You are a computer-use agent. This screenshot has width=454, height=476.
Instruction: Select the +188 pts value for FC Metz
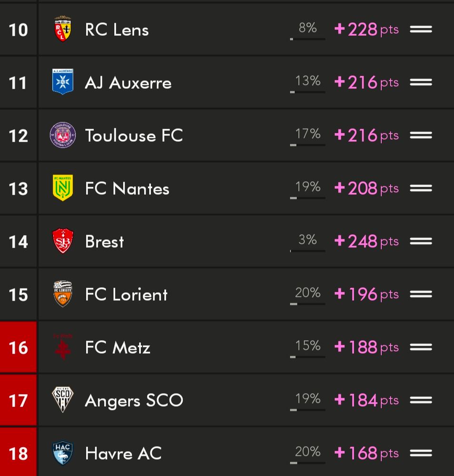tap(366, 347)
